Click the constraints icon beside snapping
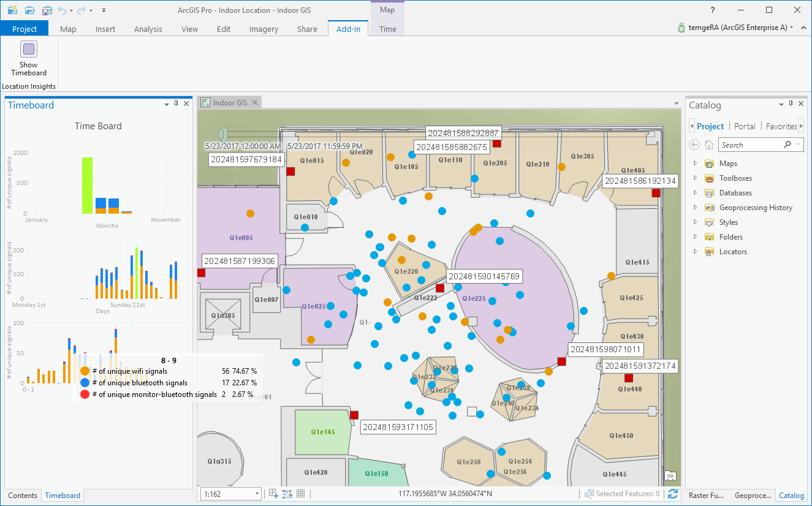Image resolution: width=812 pixels, height=506 pixels. [287, 494]
